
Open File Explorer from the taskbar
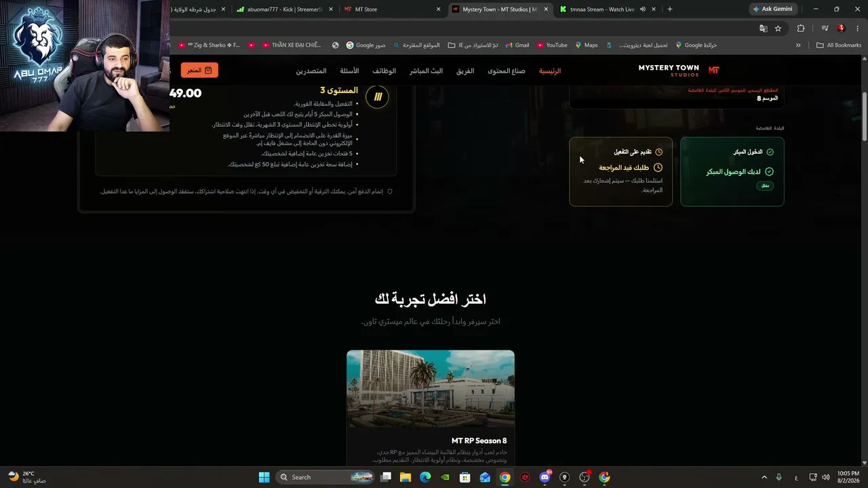coord(406,477)
